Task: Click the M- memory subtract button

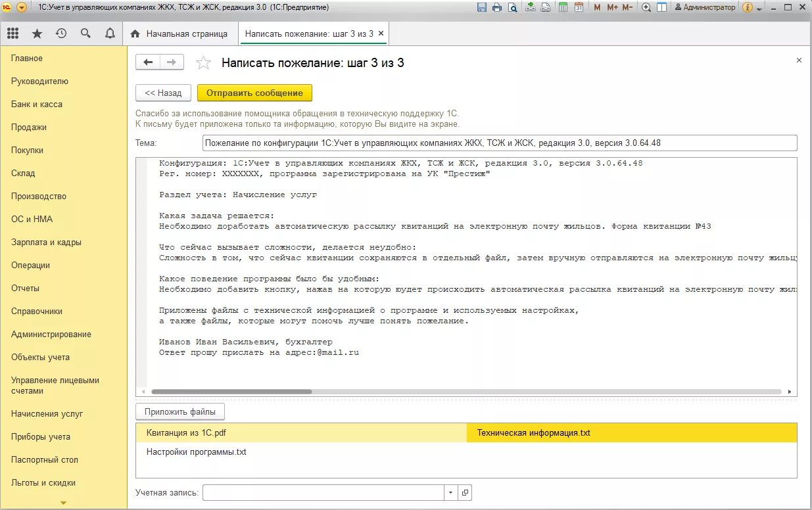Action: click(x=627, y=7)
